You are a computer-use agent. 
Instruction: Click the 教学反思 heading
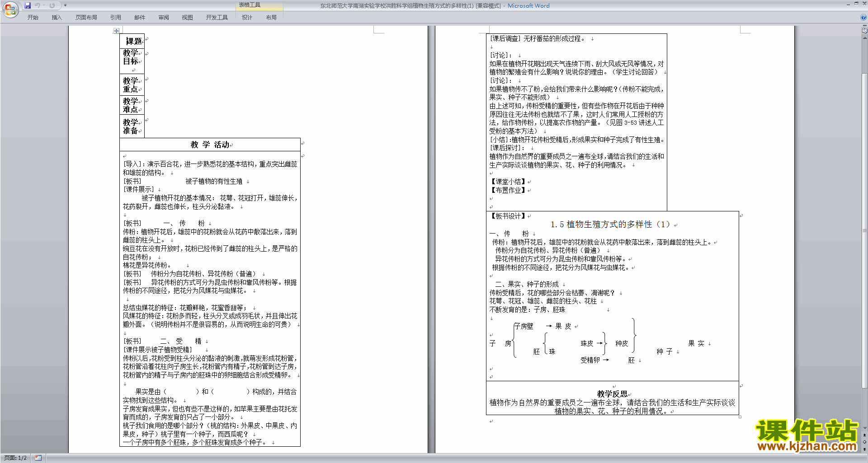tap(612, 394)
